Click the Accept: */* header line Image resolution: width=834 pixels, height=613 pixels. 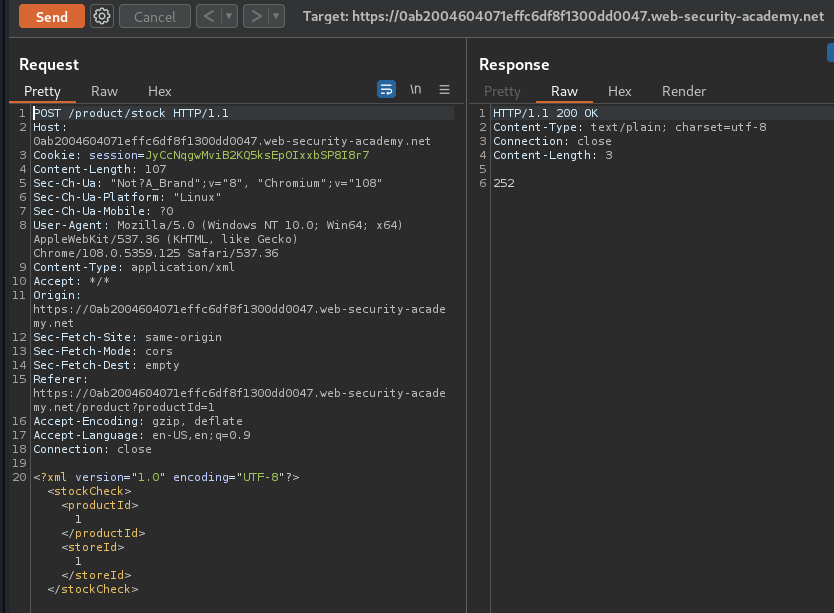pos(71,281)
